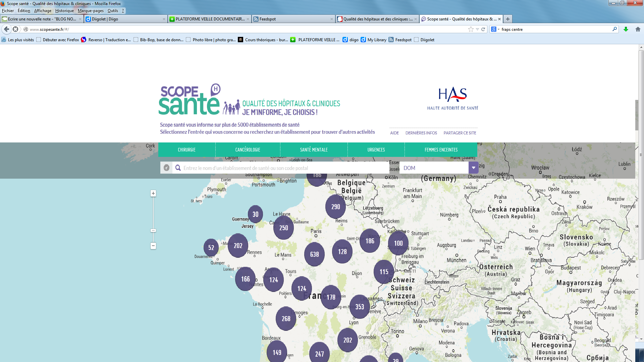
Task: Expand the URL history dropdown arrow
Action: tap(477, 29)
